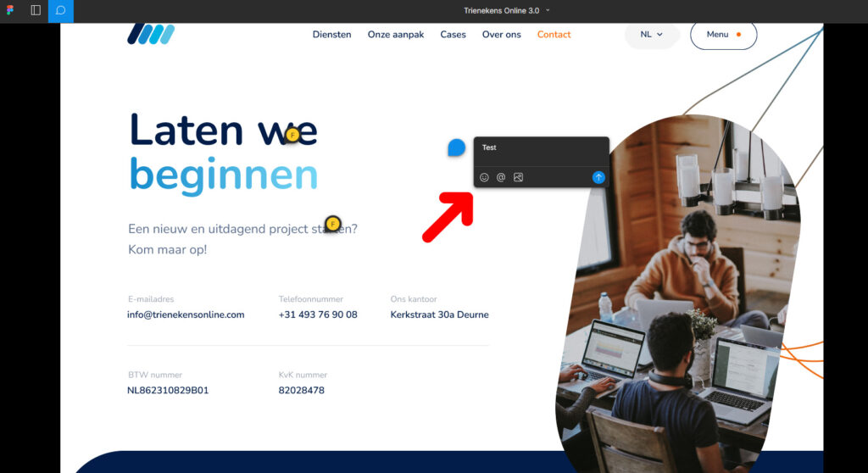Click the @ mention icon
The height and width of the screenshot is (473, 868).
click(501, 177)
